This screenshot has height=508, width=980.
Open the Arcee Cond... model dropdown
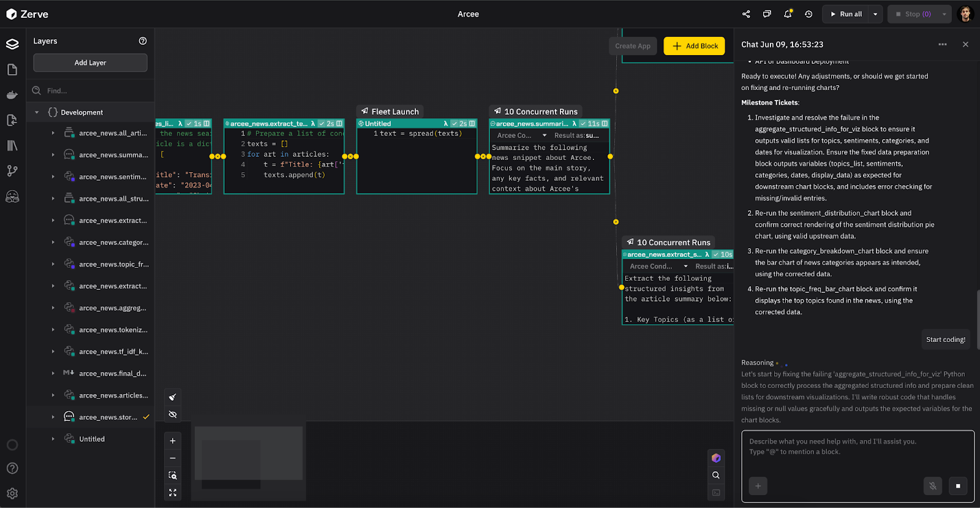tap(658, 267)
